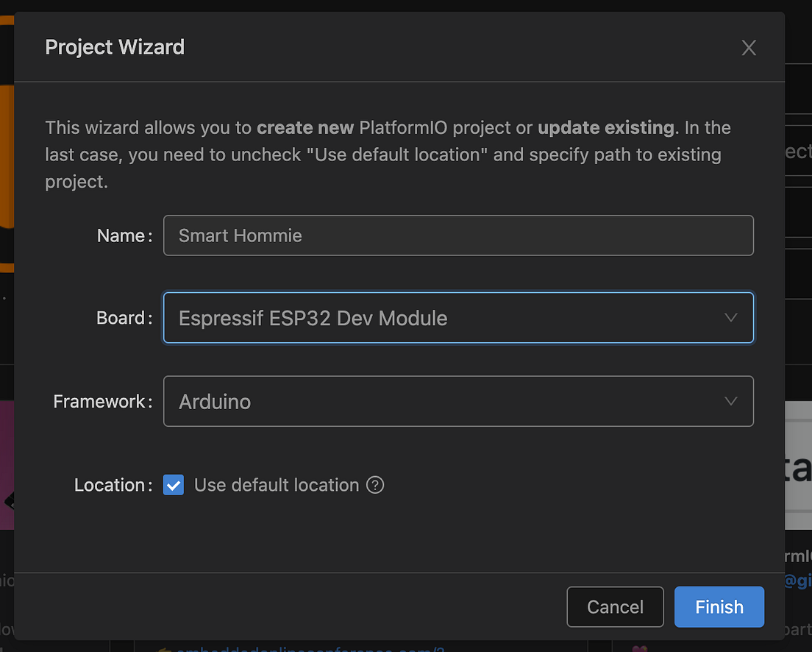Image resolution: width=812 pixels, height=652 pixels.
Task: Click the help icon beside 'Use default location'
Action: 374,485
